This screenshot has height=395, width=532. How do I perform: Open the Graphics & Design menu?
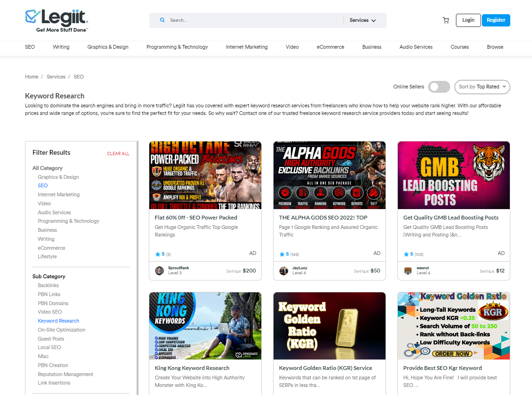click(108, 47)
